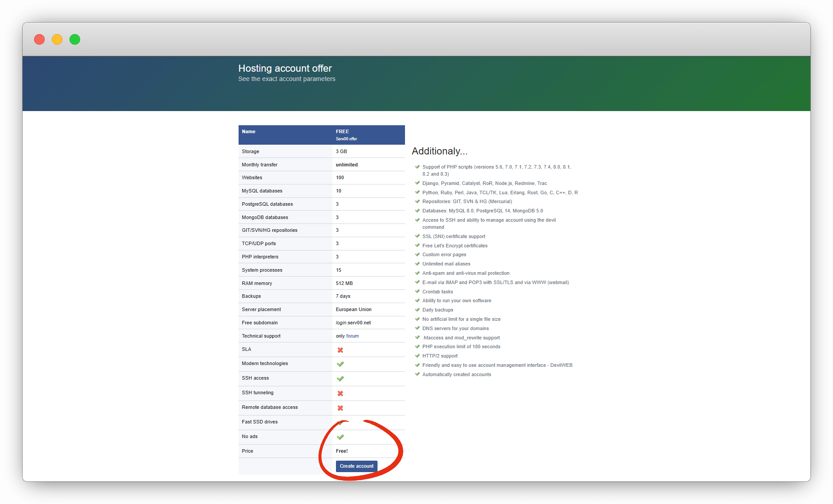Open the forum link under Technical support

tap(352, 336)
